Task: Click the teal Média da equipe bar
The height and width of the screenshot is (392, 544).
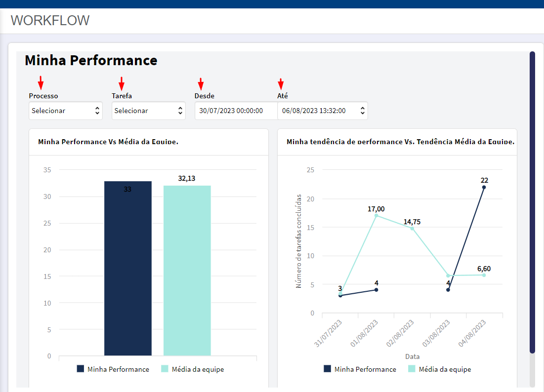Action: [187, 271]
